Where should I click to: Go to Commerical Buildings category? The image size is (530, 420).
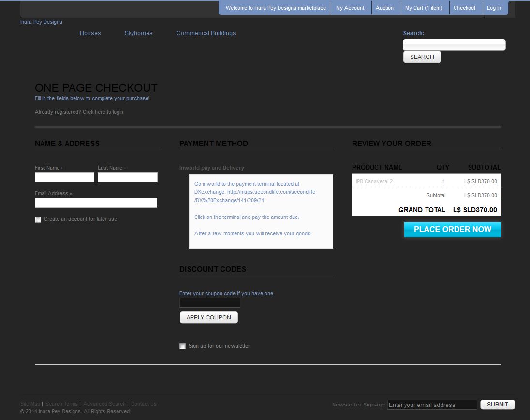206,33
